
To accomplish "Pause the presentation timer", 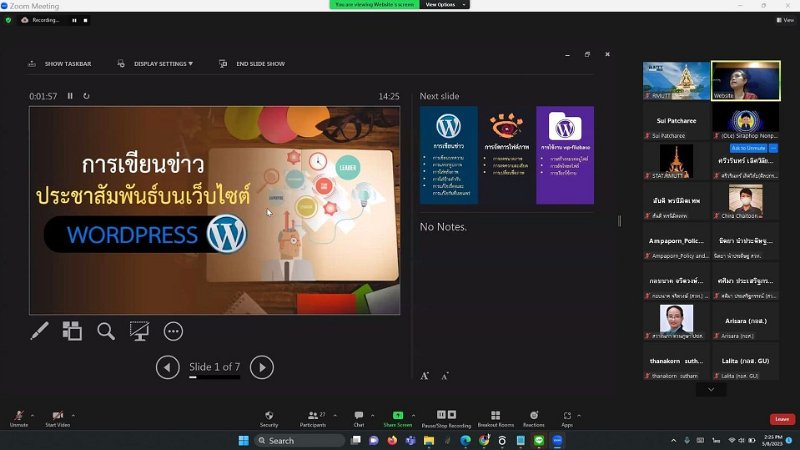I will click(x=70, y=96).
